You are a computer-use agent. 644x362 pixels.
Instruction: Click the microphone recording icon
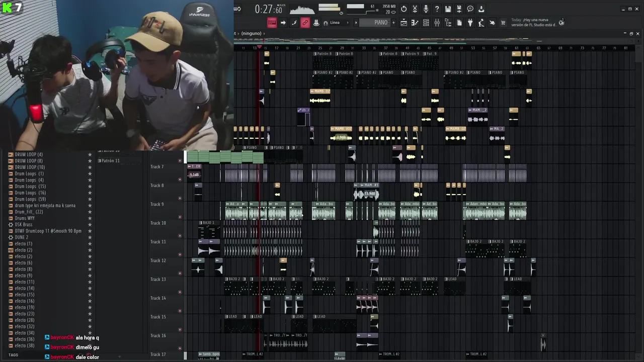pos(426,9)
